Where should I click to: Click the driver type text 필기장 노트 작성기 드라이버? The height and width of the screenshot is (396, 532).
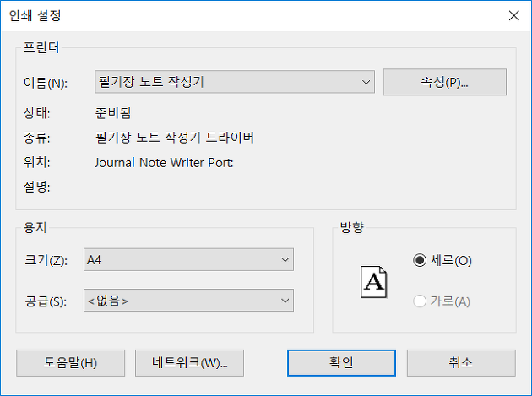click(175, 138)
